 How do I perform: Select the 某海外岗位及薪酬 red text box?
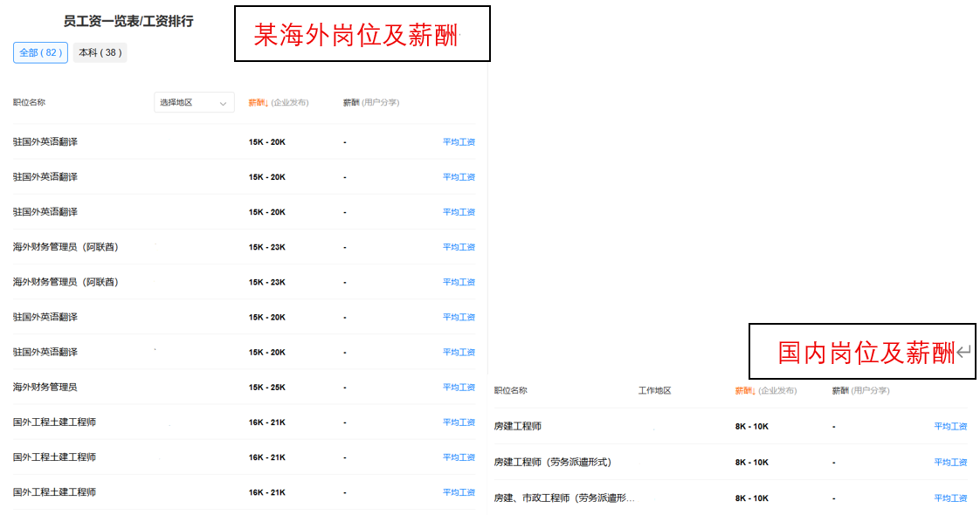(x=362, y=34)
